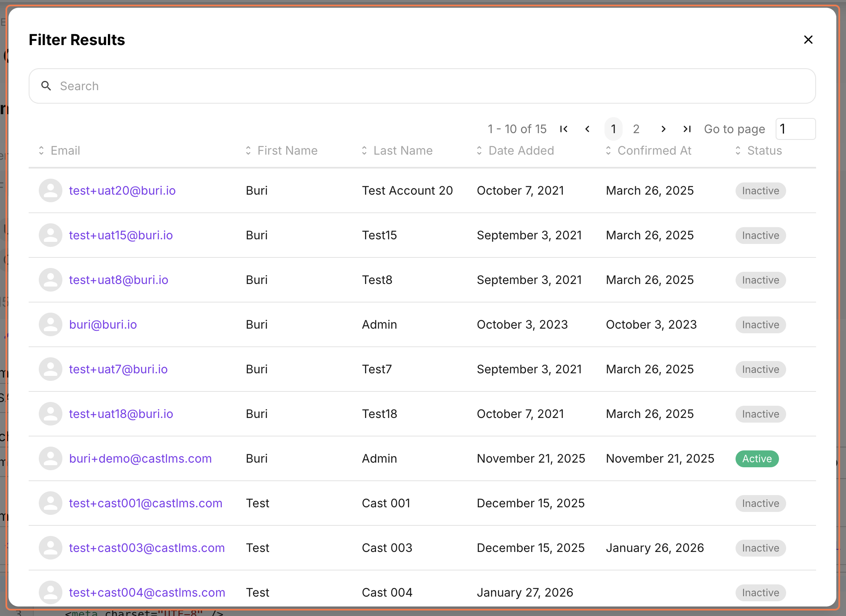Sort by Status column

click(x=758, y=150)
